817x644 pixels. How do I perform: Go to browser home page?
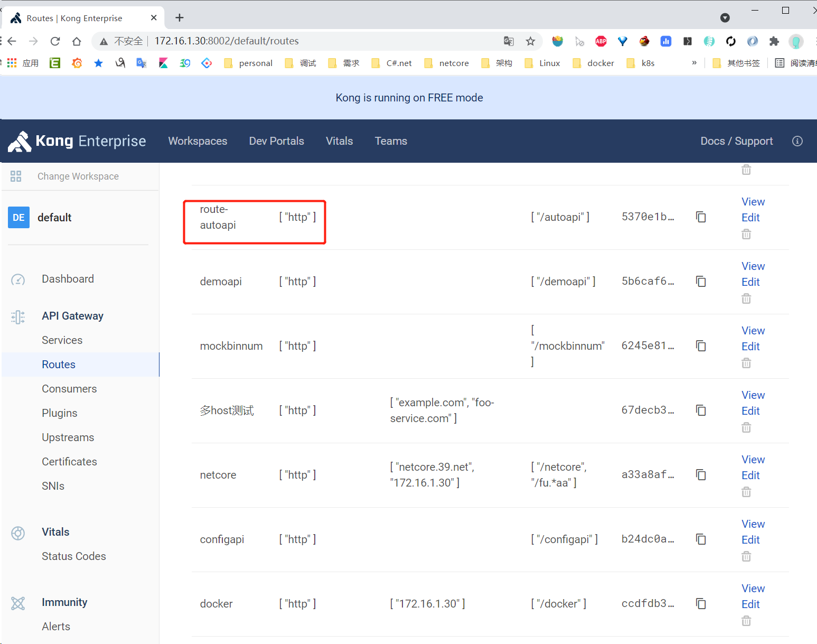click(x=77, y=41)
